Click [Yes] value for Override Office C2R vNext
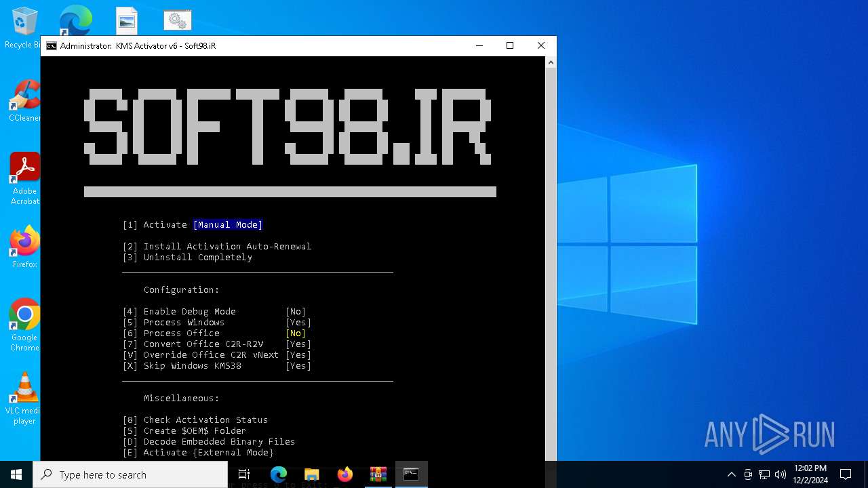868x488 pixels. (298, 355)
